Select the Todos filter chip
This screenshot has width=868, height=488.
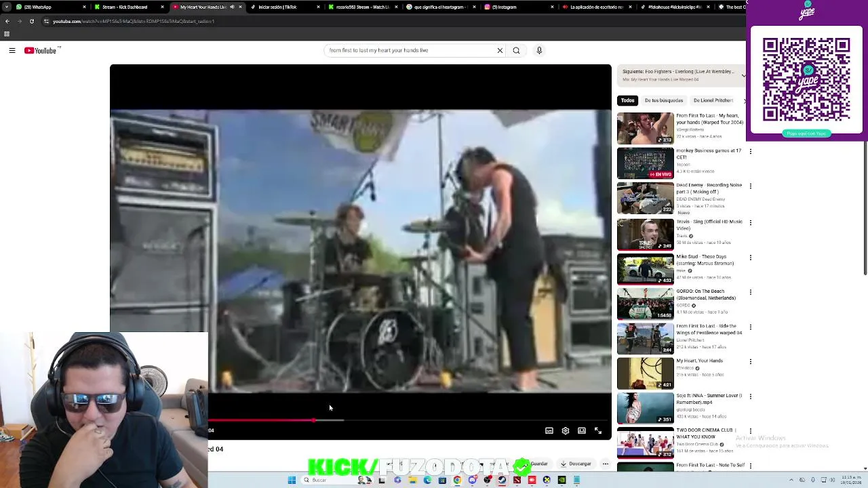click(x=627, y=100)
